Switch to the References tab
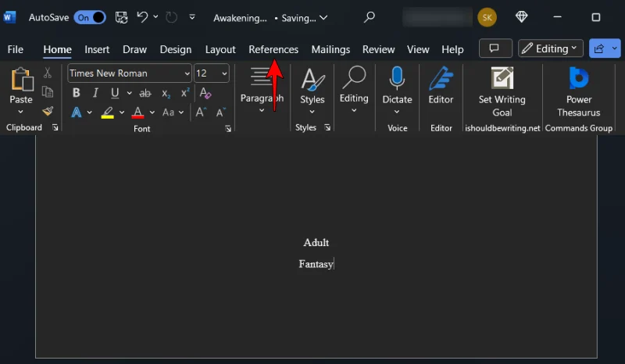Viewport: 625px width, 364px height. (273, 49)
